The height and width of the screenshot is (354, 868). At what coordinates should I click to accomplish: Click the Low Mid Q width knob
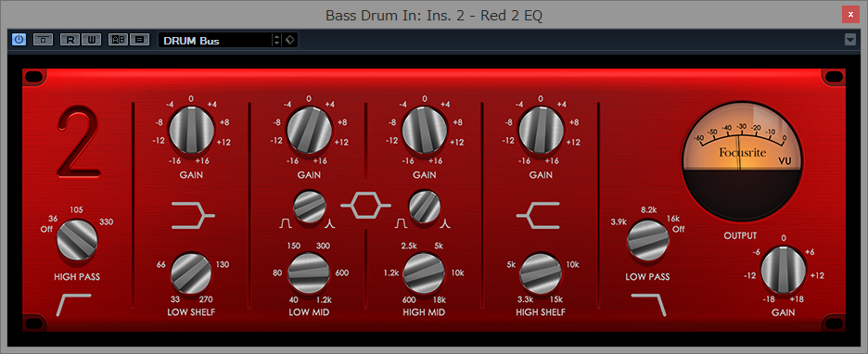[309, 207]
